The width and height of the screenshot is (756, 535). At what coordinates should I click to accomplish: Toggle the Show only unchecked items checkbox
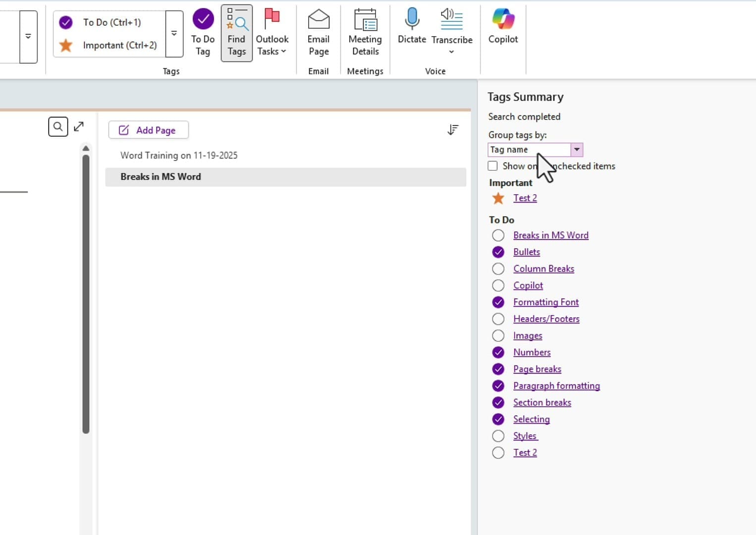[x=492, y=166]
